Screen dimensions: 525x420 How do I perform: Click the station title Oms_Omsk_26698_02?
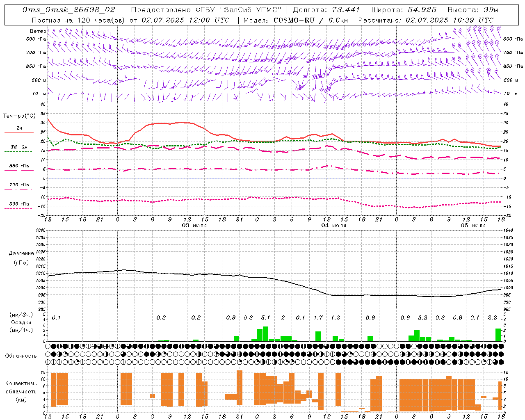(69, 9)
